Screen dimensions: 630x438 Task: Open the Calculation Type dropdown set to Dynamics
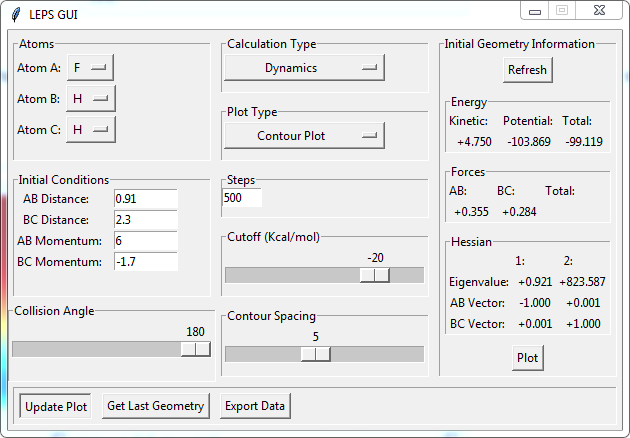coord(304,68)
